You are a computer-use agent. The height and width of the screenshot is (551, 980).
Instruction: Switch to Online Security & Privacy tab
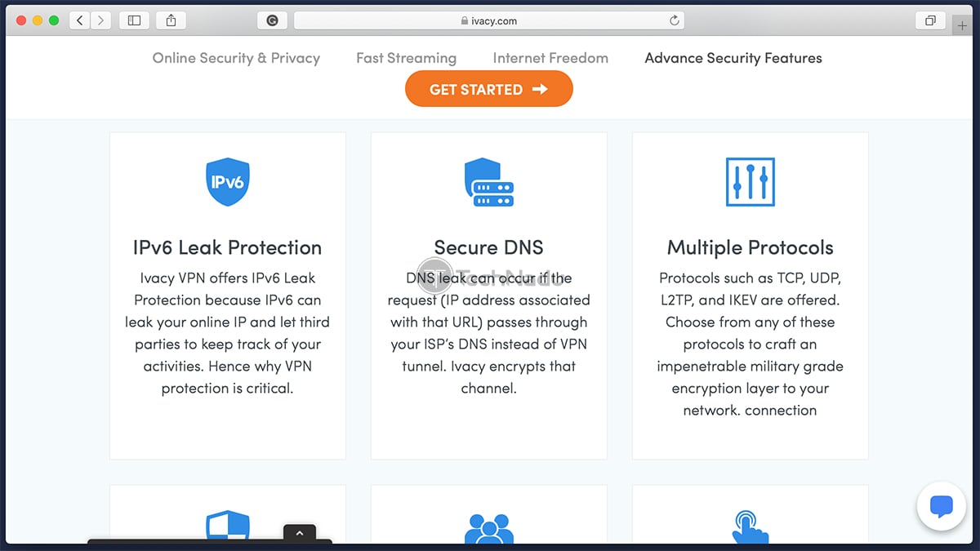tap(236, 58)
